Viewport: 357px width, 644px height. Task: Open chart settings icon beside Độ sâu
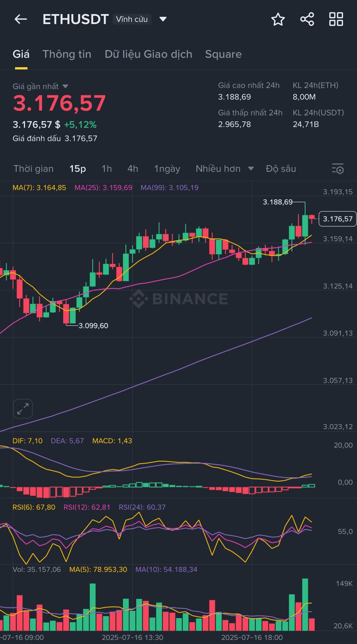338,169
